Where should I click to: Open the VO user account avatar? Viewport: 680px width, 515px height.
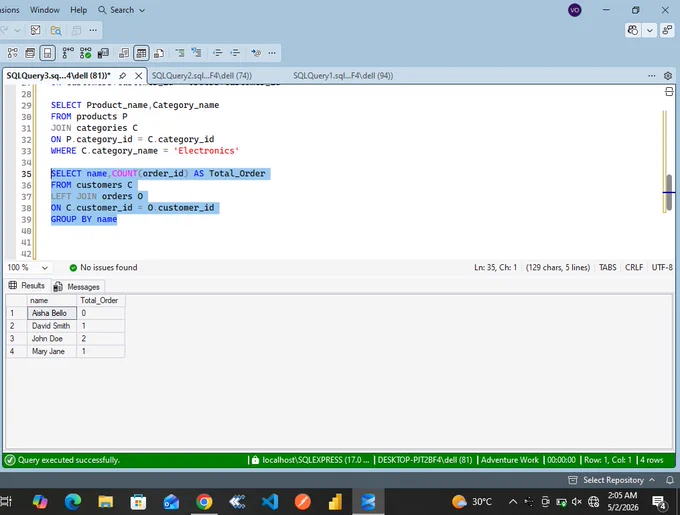point(575,10)
